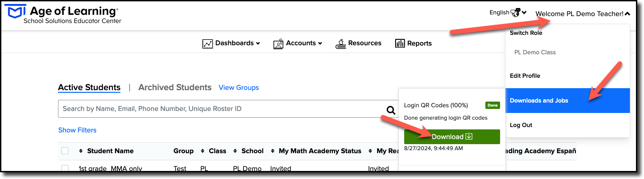Sort by Student Name arrows icon
Viewport: 644px width, 179px height.
point(81,151)
